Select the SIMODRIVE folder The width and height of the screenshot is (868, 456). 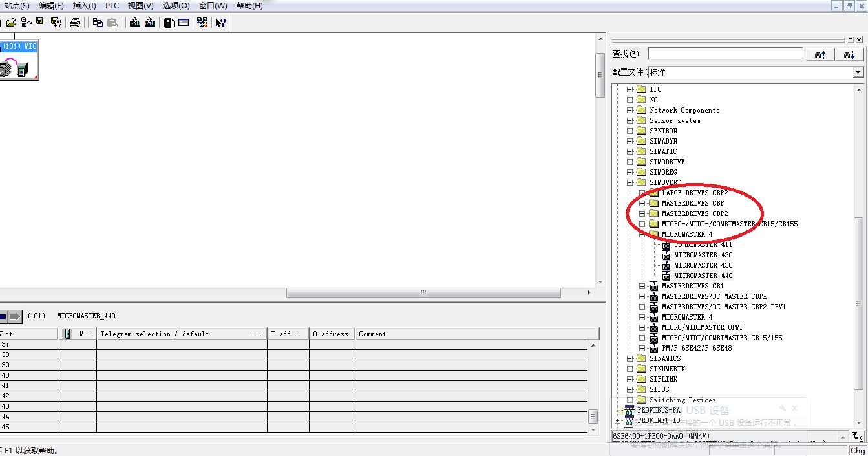click(667, 162)
